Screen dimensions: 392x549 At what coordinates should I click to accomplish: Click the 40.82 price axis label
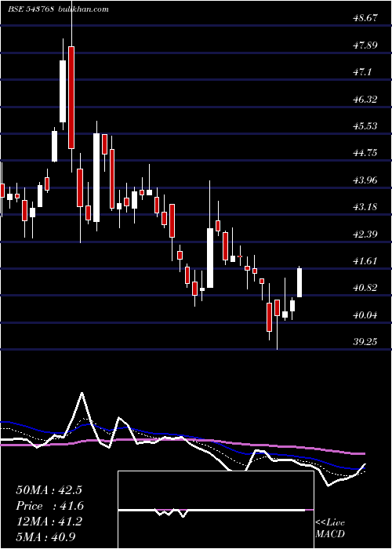click(365, 289)
